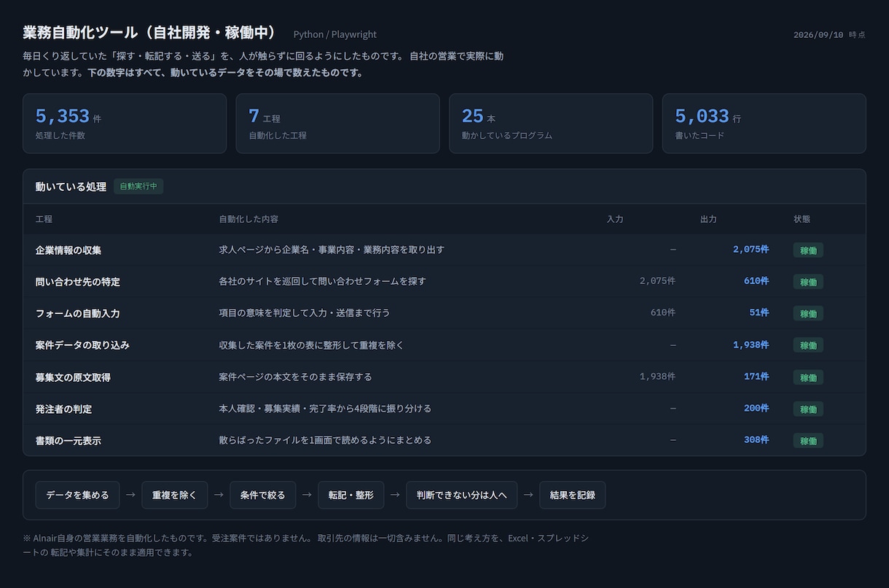Select the 募集文の原文取得 row title
889x588 pixels.
click(73, 377)
